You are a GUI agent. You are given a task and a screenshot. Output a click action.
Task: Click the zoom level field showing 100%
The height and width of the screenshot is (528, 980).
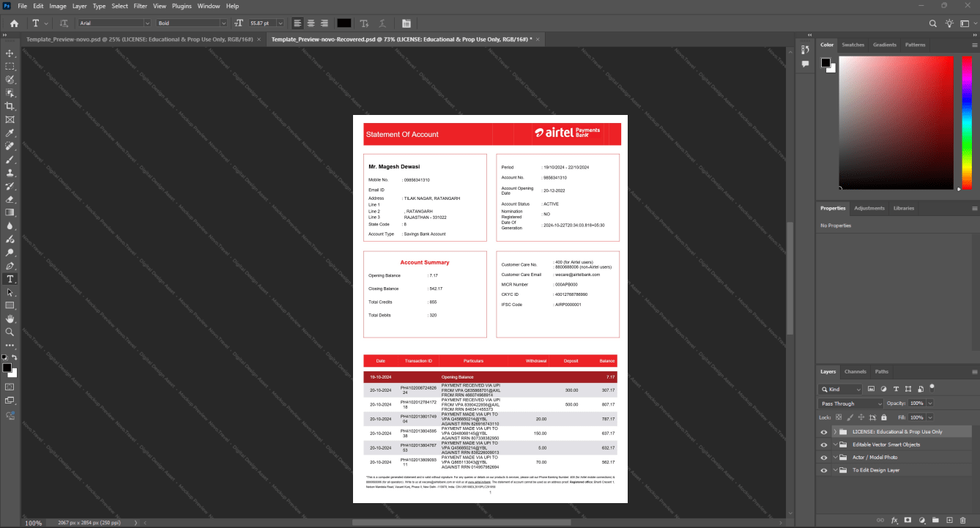coord(34,523)
